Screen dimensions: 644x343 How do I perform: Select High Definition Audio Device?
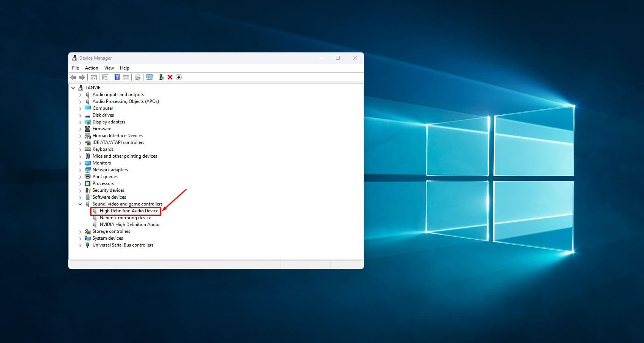click(x=129, y=211)
